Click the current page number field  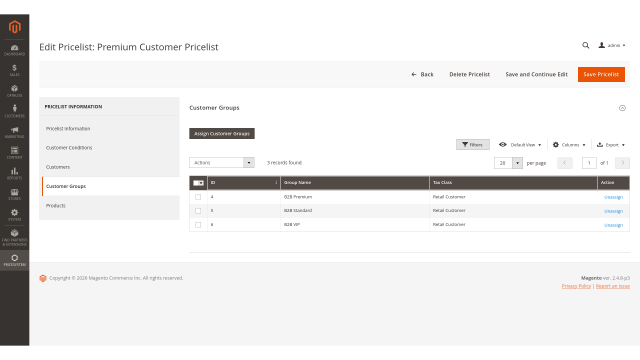589,163
